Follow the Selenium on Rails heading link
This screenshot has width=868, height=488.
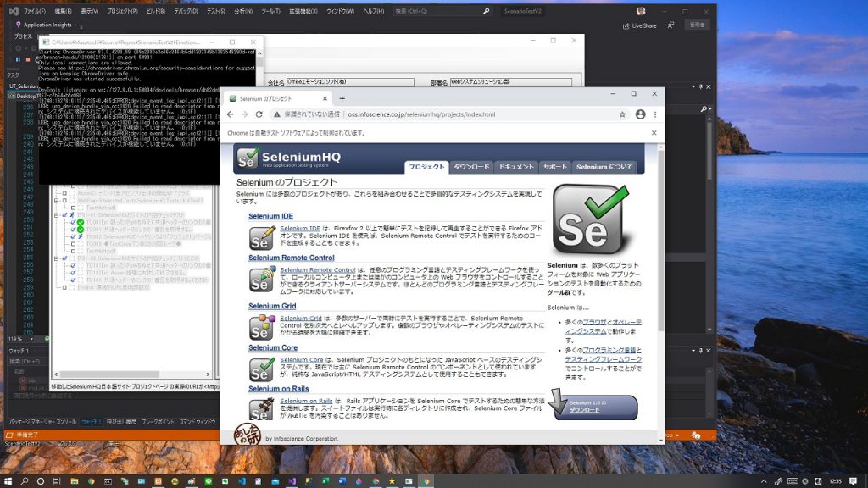coord(278,389)
